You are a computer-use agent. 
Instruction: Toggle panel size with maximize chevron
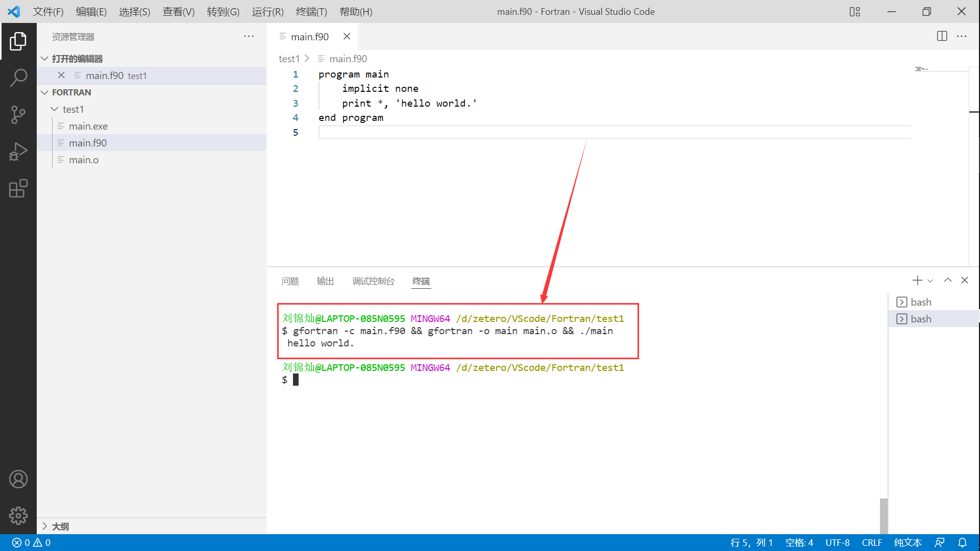(x=948, y=281)
